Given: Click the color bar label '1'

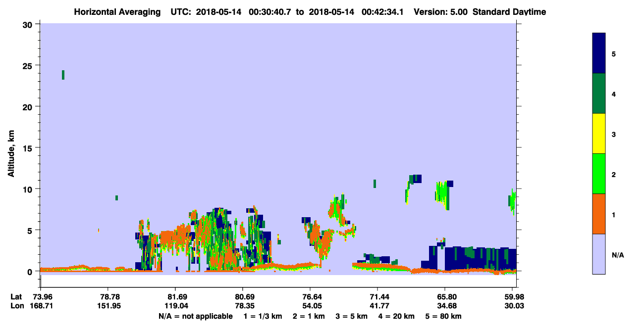Looking at the screenshot, I should coord(614,215).
